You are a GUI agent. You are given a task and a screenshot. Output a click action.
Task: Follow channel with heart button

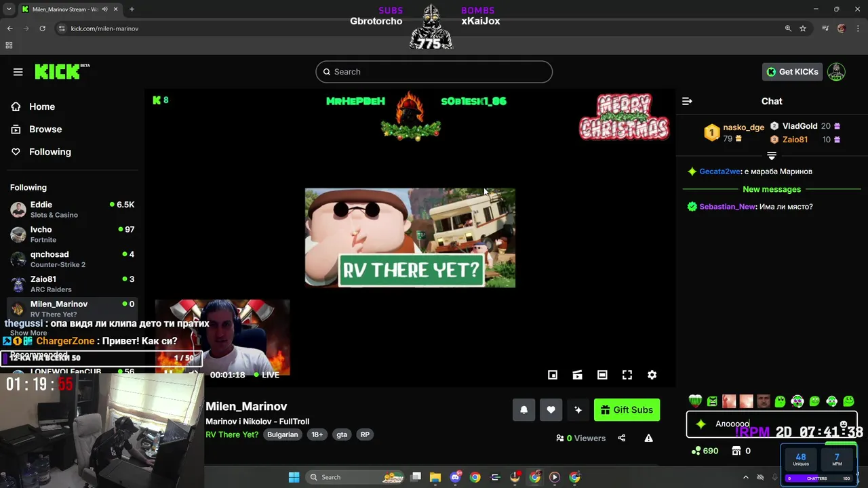pyautogui.click(x=551, y=409)
